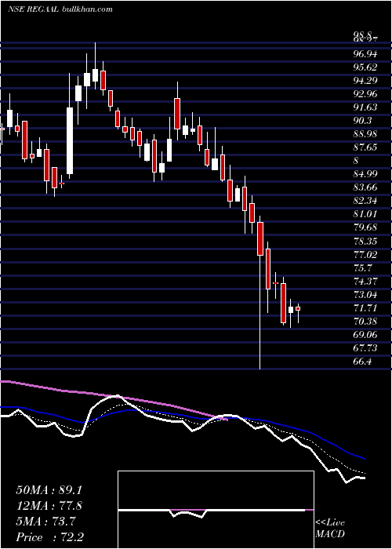Select the 96.94 price level label
The height and width of the screenshot is (549, 392).
tap(365, 54)
